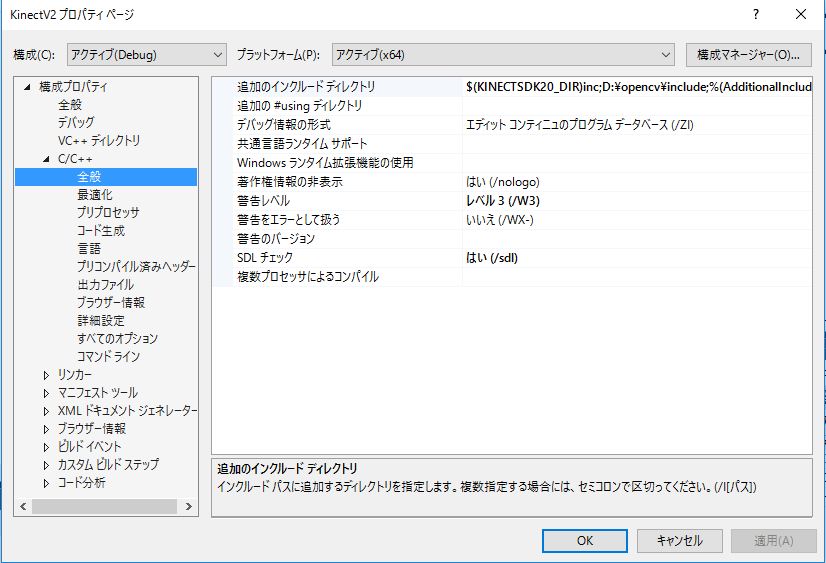This screenshot has width=826, height=563.
Task: Select VC++ ディレクトリ in the tree
Action: click(x=99, y=141)
